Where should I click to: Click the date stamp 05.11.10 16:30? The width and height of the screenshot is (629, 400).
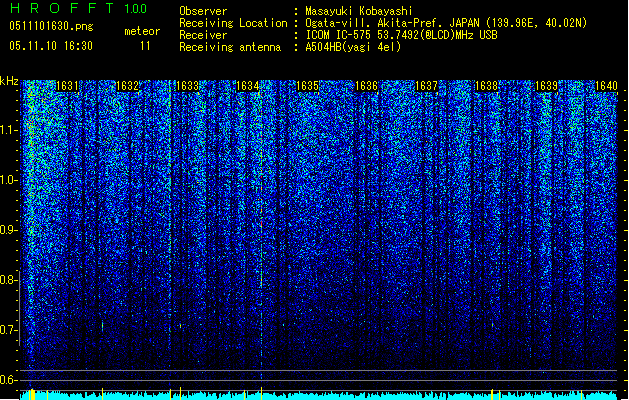click(x=51, y=46)
